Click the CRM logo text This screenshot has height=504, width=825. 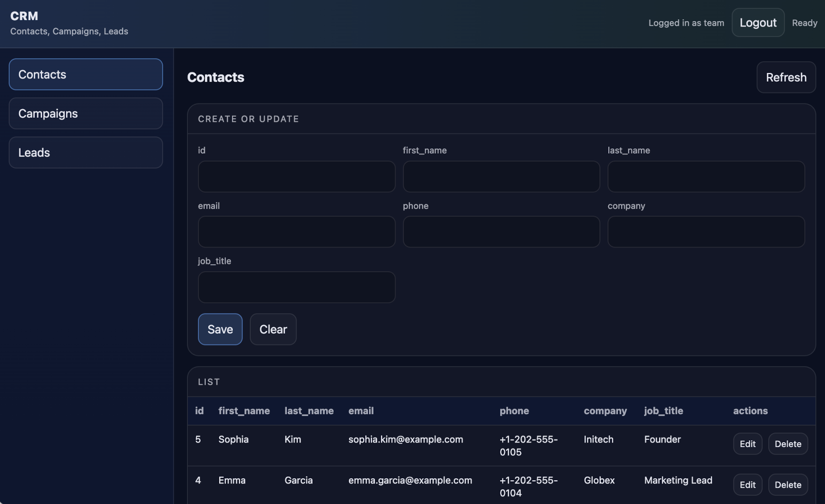point(24,15)
